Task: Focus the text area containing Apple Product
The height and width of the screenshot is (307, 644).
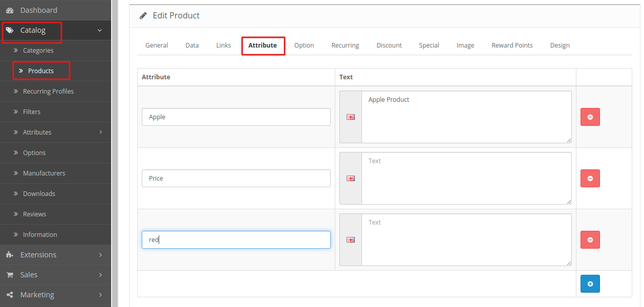Action: 466,117
